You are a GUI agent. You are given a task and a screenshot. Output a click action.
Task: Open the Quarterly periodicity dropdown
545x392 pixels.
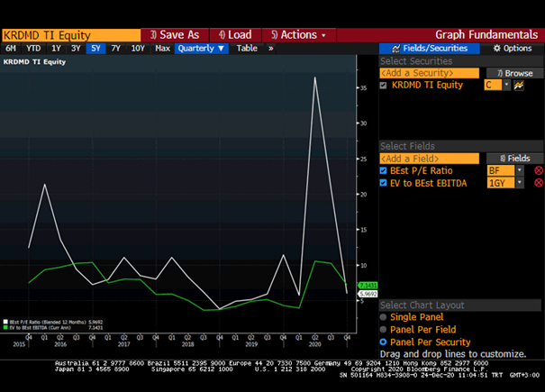[x=201, y=49]
